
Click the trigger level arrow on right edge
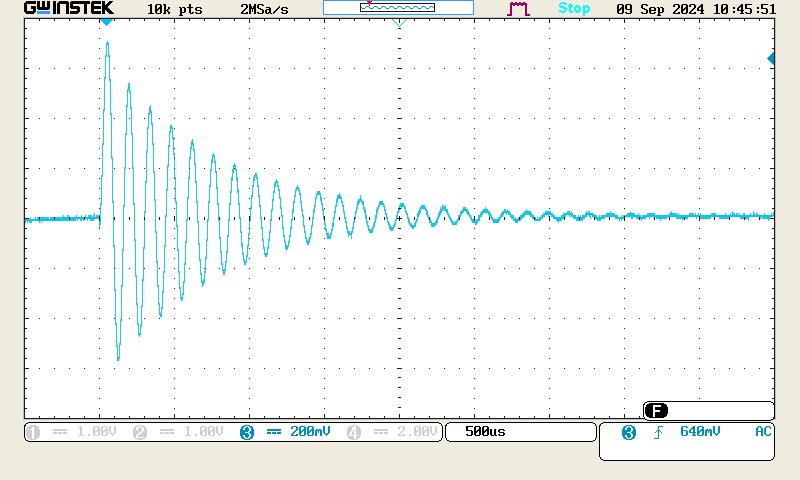point(771,59)
